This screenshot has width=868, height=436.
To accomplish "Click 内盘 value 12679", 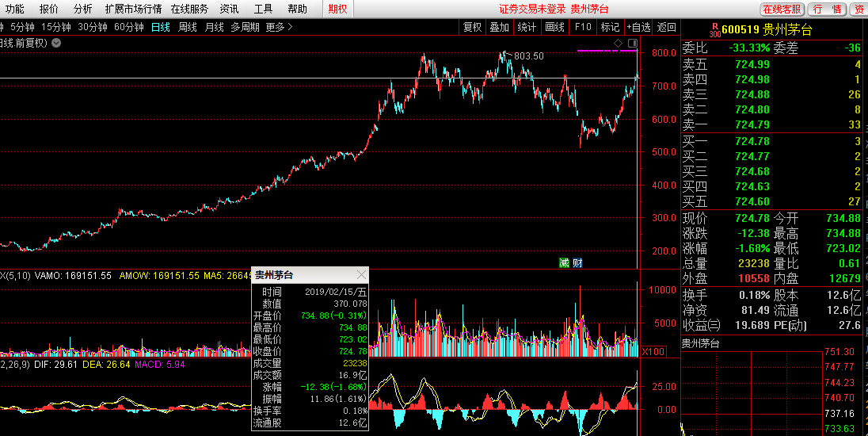I will pos(844,278).
